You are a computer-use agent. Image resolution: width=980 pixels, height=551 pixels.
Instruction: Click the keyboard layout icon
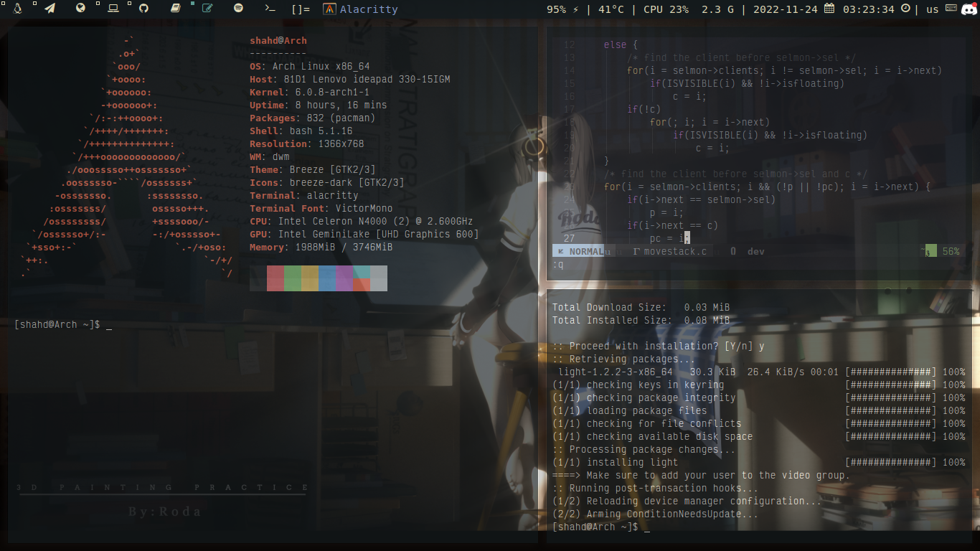click(951, 9)
